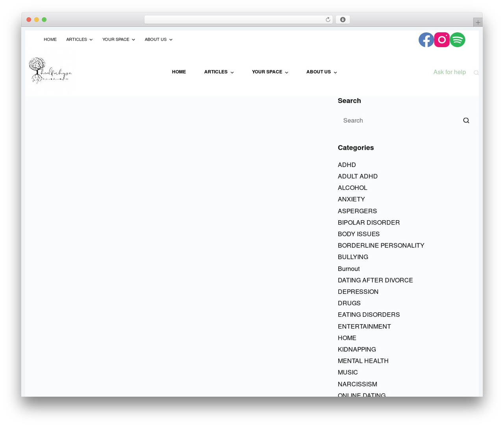Image resolution: width=504 pixels, height=427 pixels.
Task: Submit search with sidebar magnifier icon
Action: (x=466, y=121)
